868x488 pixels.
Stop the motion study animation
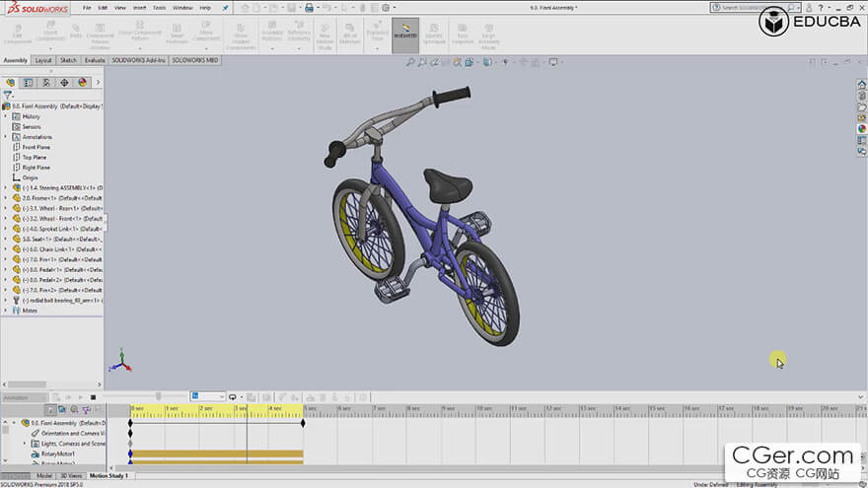(x=93, y=397)
